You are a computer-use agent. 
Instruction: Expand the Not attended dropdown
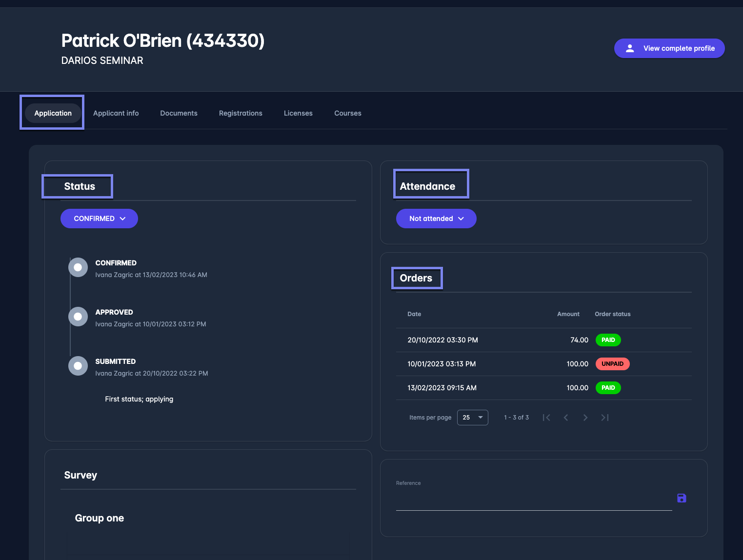(436, 219)
